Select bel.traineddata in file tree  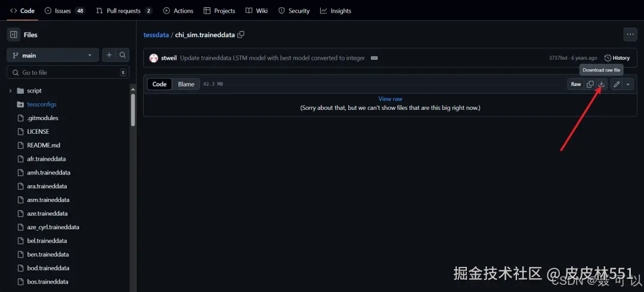[47, 241]
